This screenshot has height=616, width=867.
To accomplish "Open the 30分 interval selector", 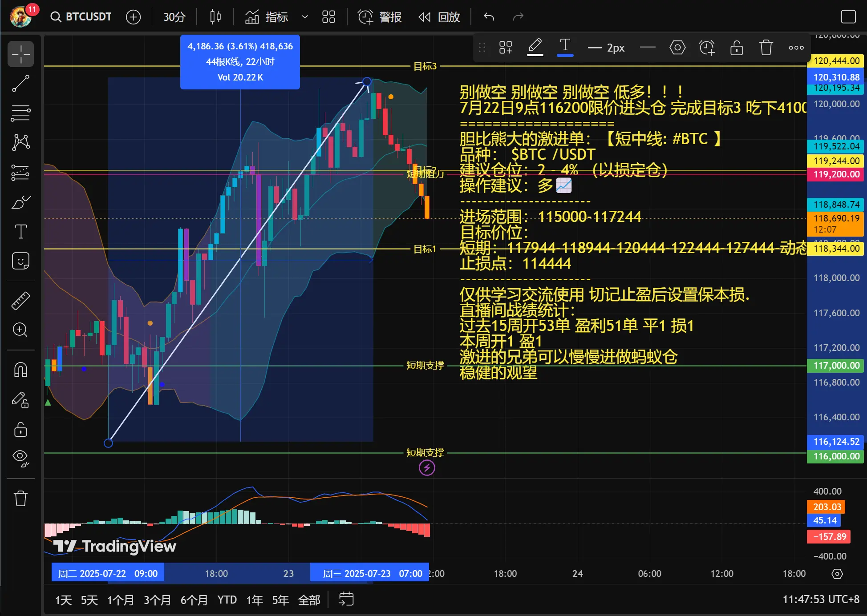I will [174, 17].
